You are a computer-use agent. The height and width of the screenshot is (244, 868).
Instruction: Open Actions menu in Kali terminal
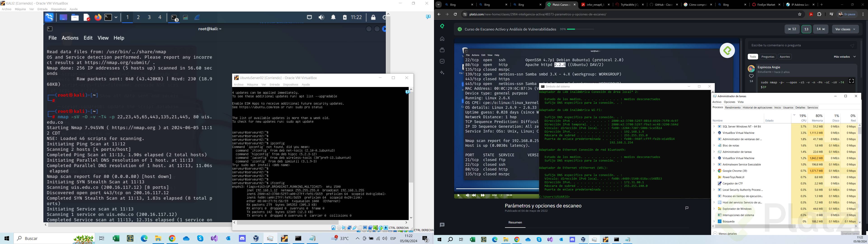(x=70, y=38)
